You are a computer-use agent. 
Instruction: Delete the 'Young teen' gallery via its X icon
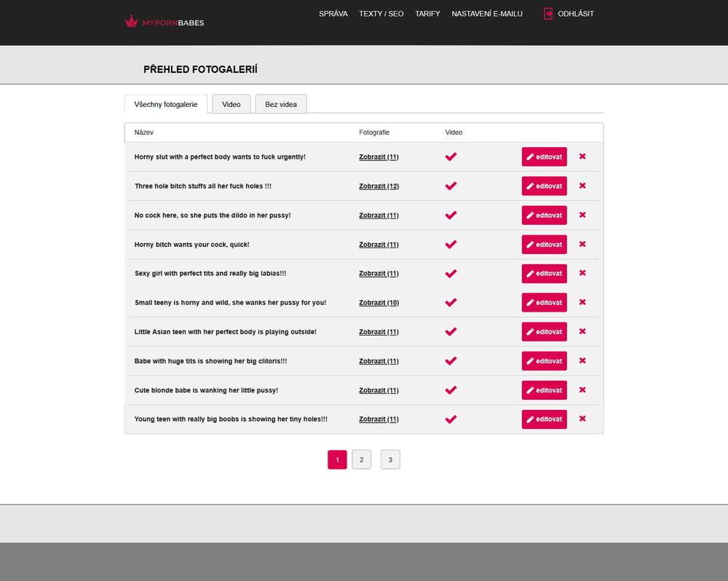point(582,419)
